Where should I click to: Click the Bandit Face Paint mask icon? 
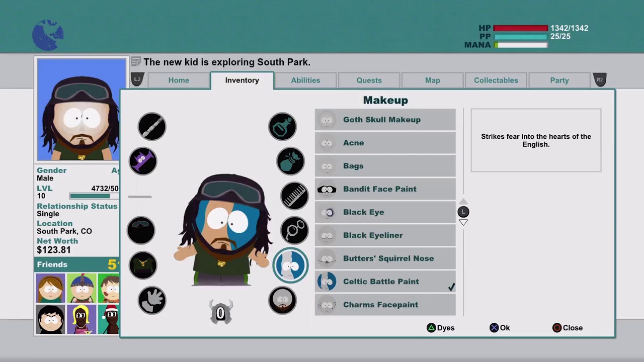click(327, 189)
